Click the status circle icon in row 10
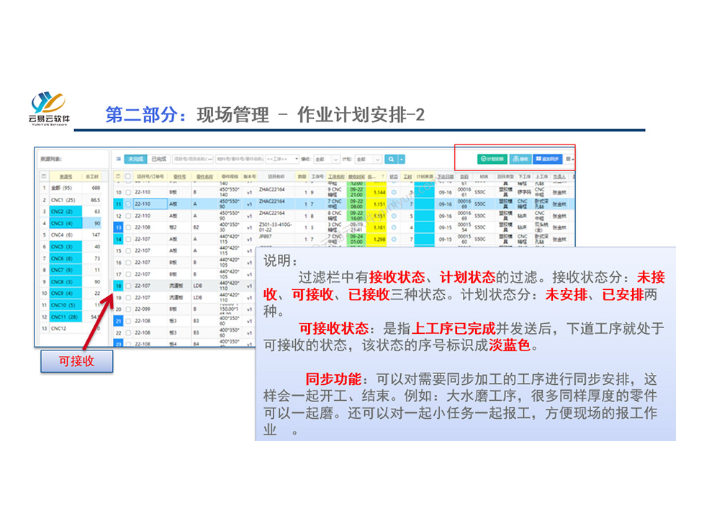 point(394,192)
